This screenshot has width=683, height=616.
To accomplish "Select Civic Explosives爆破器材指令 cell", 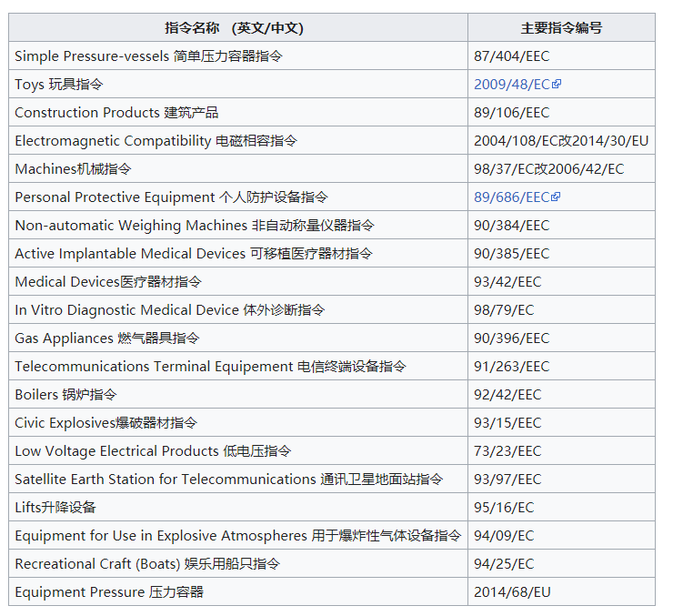I will click(238, 422).
